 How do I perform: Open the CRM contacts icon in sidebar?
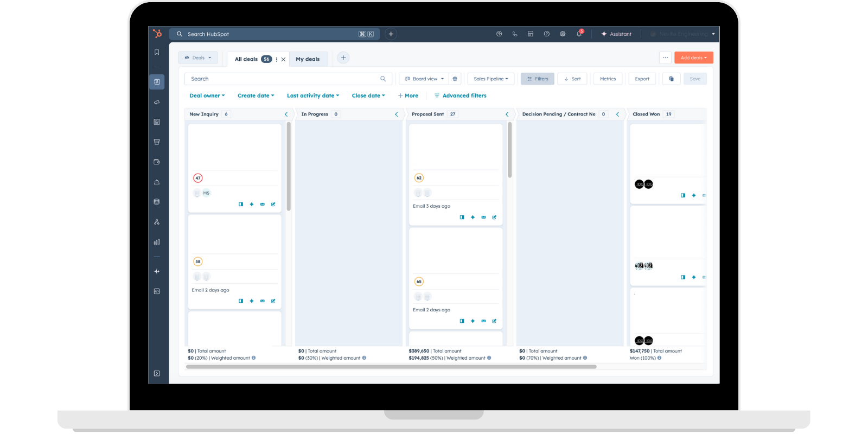[x=157, y=82]
